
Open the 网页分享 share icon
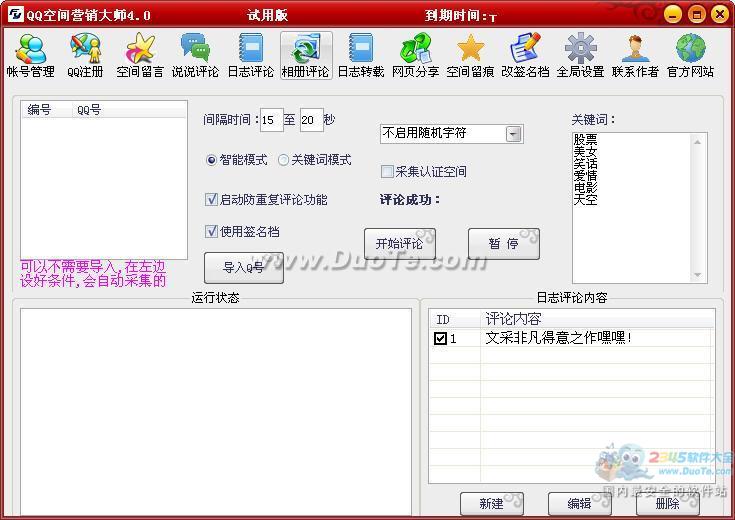[x=415, y=55]
